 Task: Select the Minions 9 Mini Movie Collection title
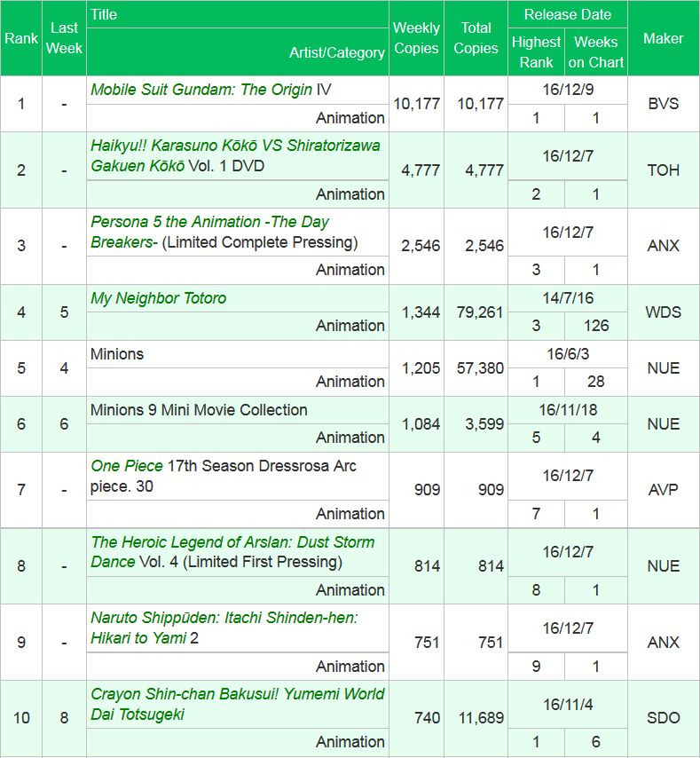pos(199,410)
